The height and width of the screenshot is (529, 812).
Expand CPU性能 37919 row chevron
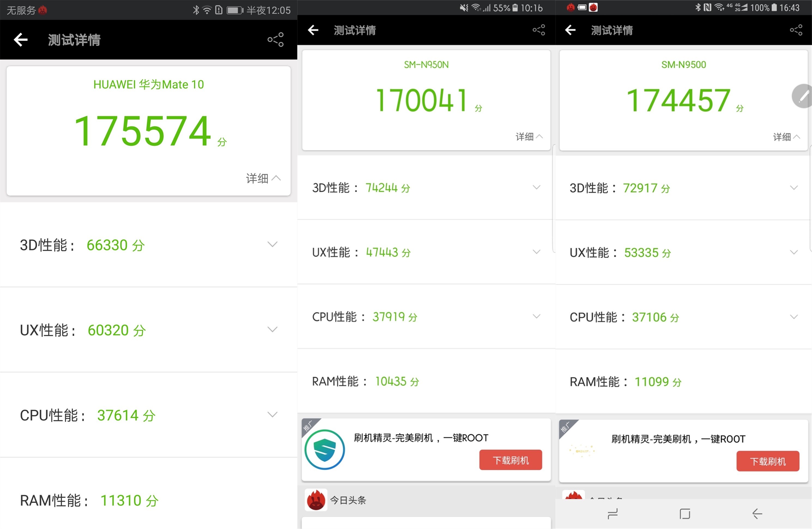tap(537, 316)
